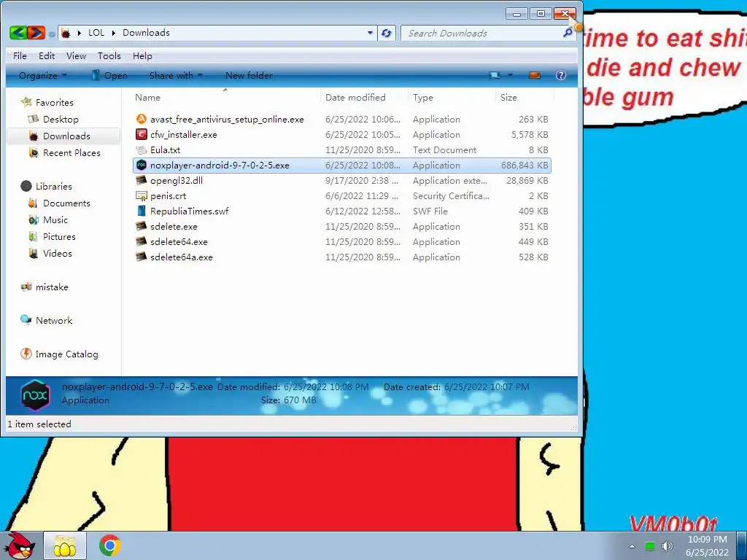Click the opengl32.dll file icon

[x=141, y=181]
